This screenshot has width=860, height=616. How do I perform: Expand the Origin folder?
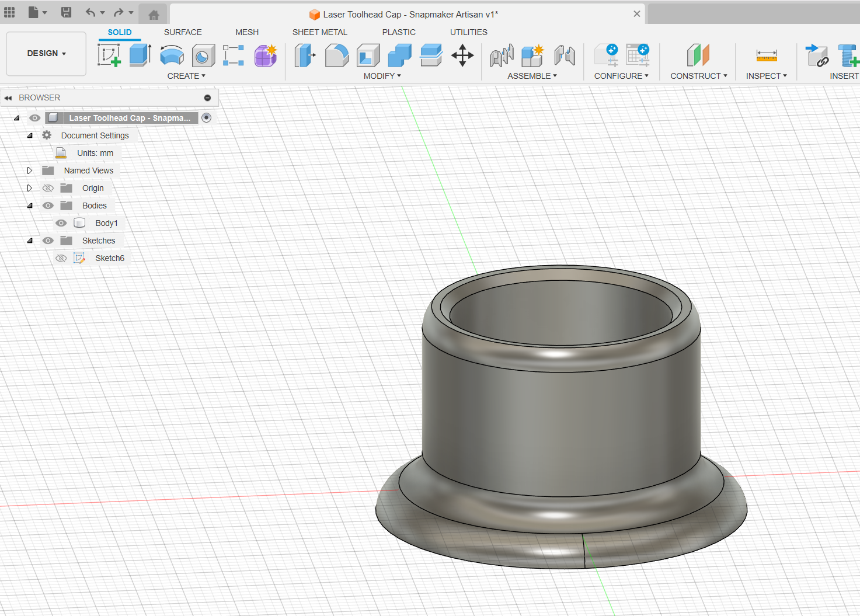pos(30,188)
